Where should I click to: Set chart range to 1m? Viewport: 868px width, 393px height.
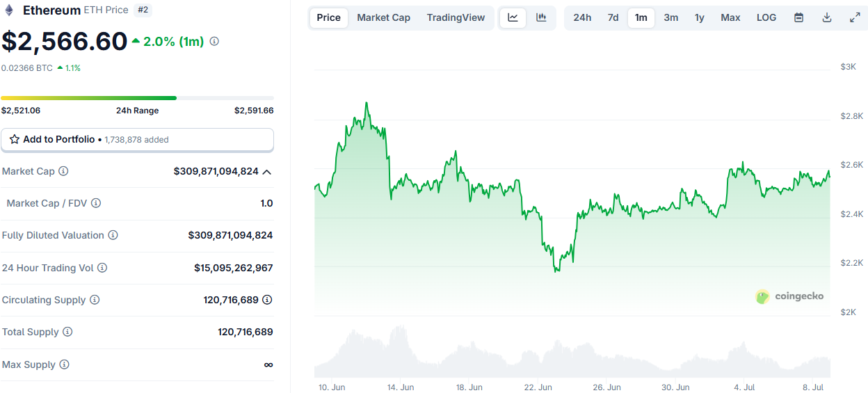click(641, 17)
